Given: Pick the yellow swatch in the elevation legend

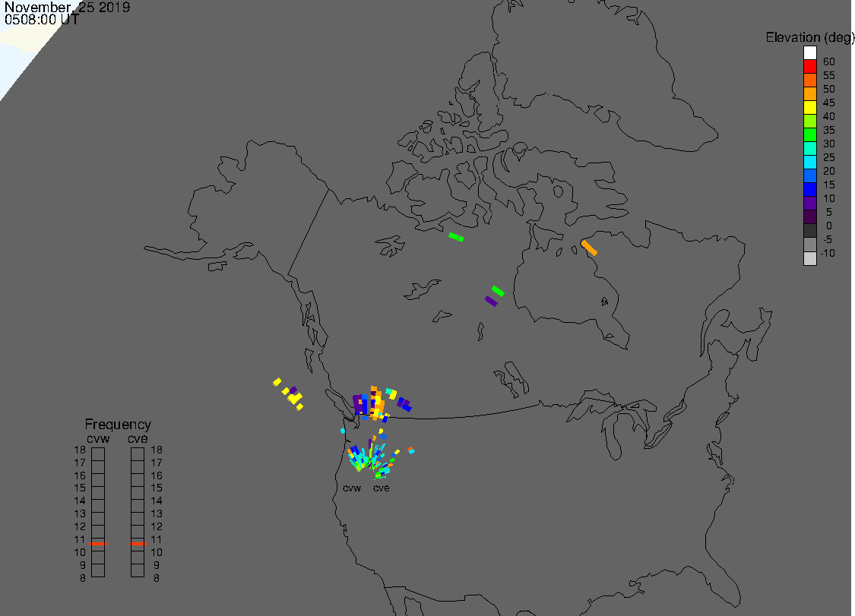Looking at the screenshot, I should (x=809, y=107).
